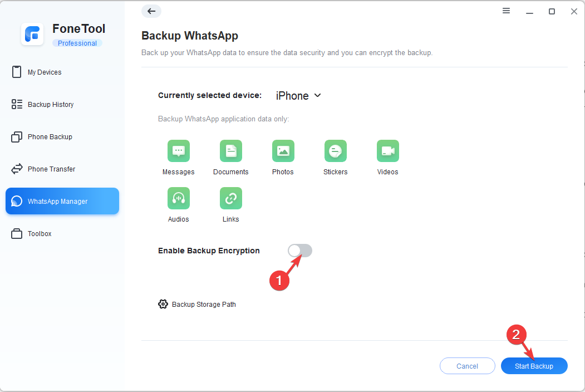Click the Links data type icon

[x=231, y=198]
